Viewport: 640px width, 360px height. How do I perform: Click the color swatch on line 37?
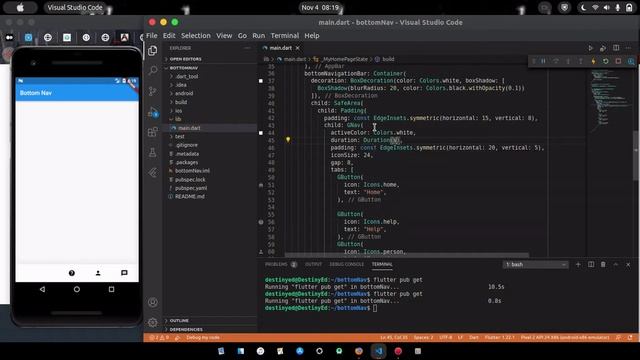(x=261, y=81)
